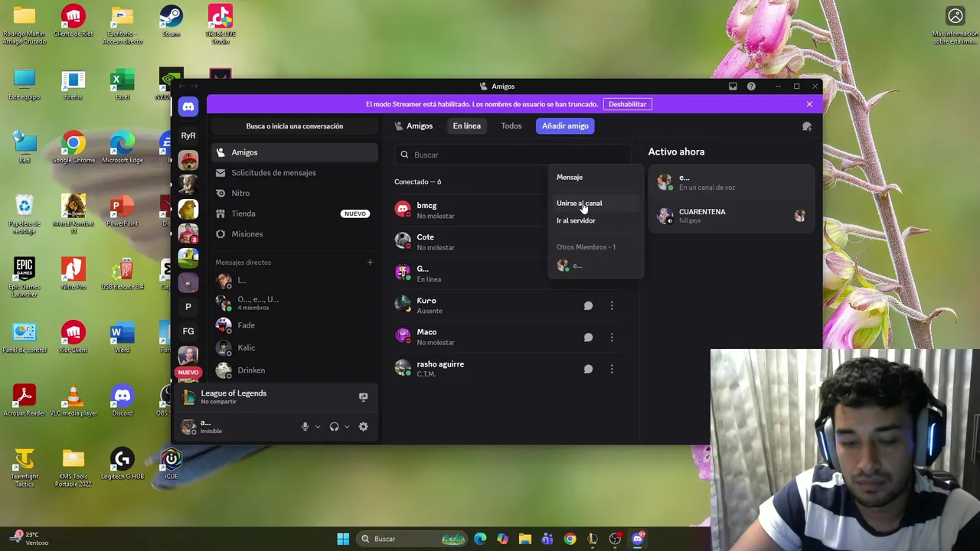980x551 pixels.
Task: Open File Explorer from taskbar
Action: [x=525, y=539]
